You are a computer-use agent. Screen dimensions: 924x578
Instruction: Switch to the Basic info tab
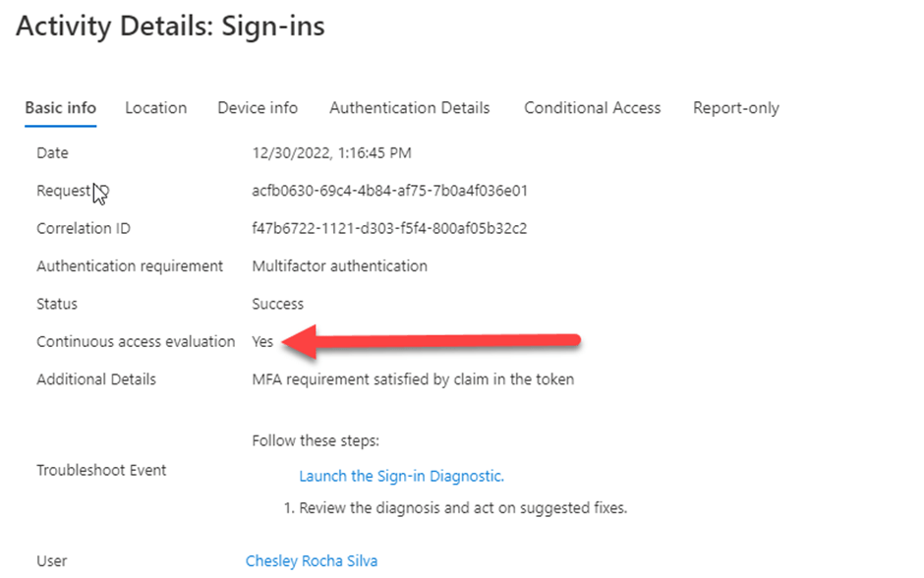(x=60, y=108)
